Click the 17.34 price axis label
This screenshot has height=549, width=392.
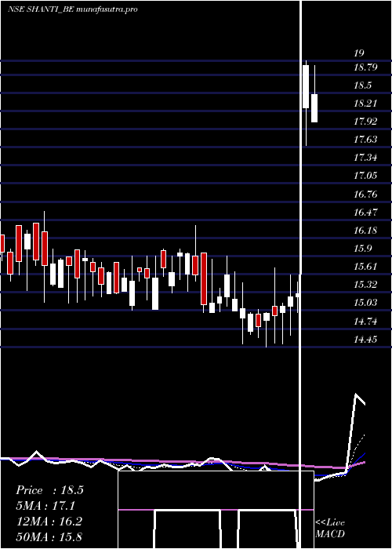point(365,157)
